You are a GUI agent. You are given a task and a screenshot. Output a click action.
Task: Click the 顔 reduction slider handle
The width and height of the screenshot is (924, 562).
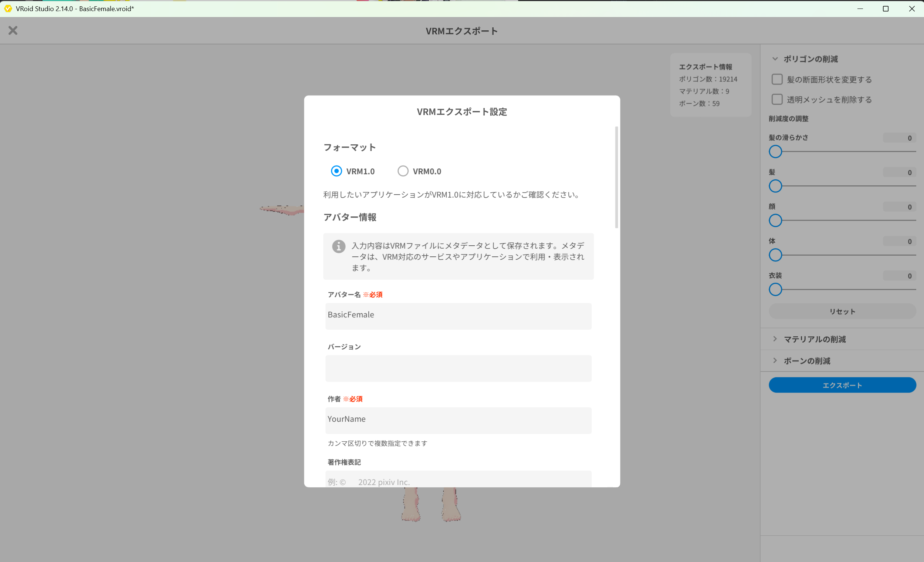775,221
